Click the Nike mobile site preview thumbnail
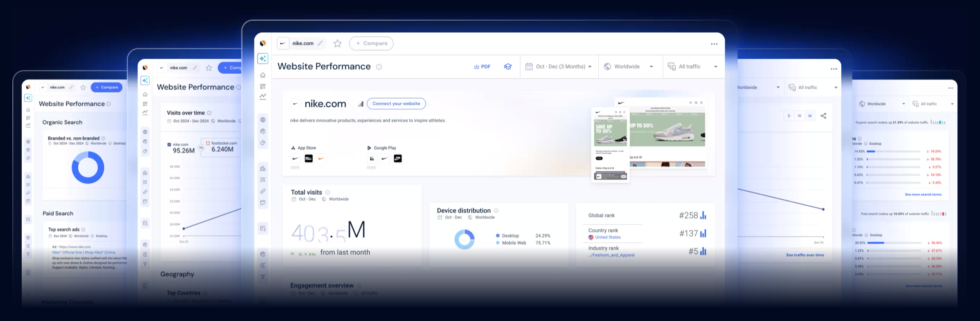The image size is (980, 321). [x=610, y=144]
